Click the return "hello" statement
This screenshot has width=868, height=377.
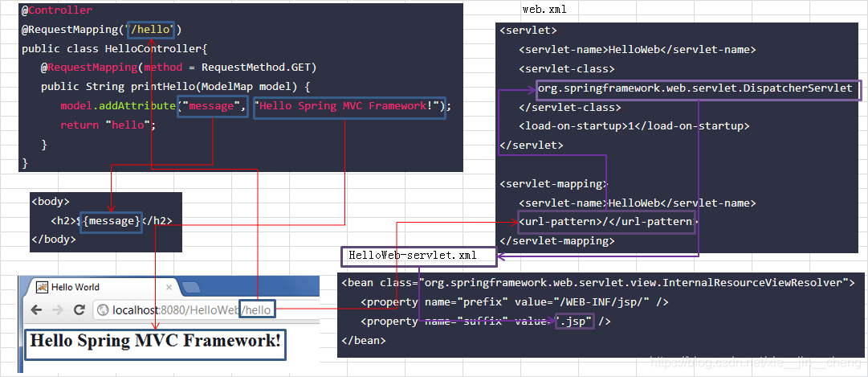pos(108,125)
